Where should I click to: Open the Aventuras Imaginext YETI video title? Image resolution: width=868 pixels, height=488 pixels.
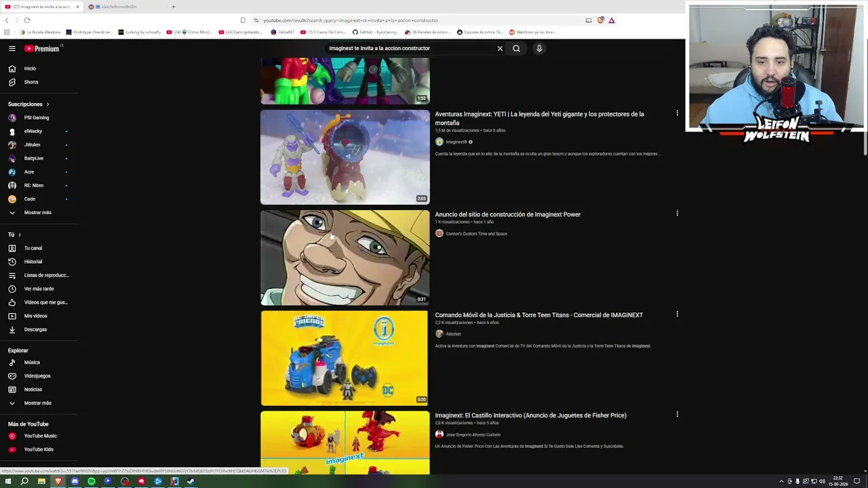(x=539, y=119)
